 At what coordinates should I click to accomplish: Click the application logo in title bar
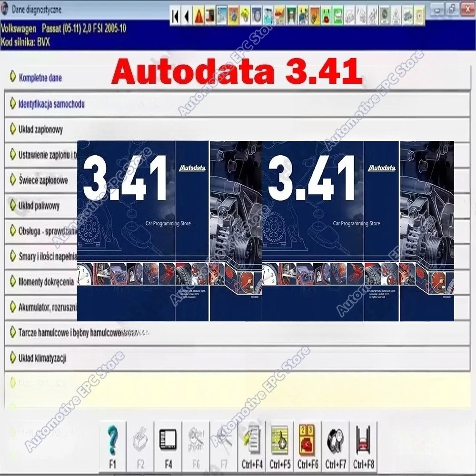click(x=4, y=9)
